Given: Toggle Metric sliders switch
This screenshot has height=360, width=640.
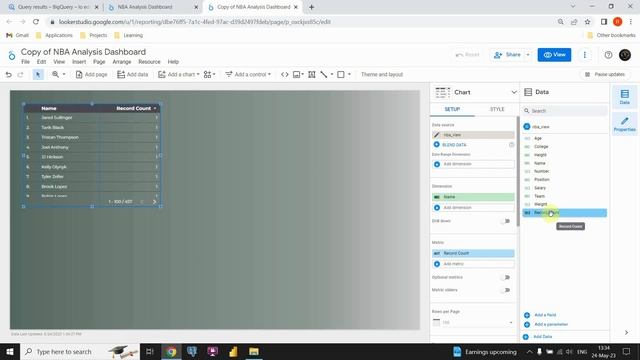Looking at the screenshot, I should tap(506, 290).
